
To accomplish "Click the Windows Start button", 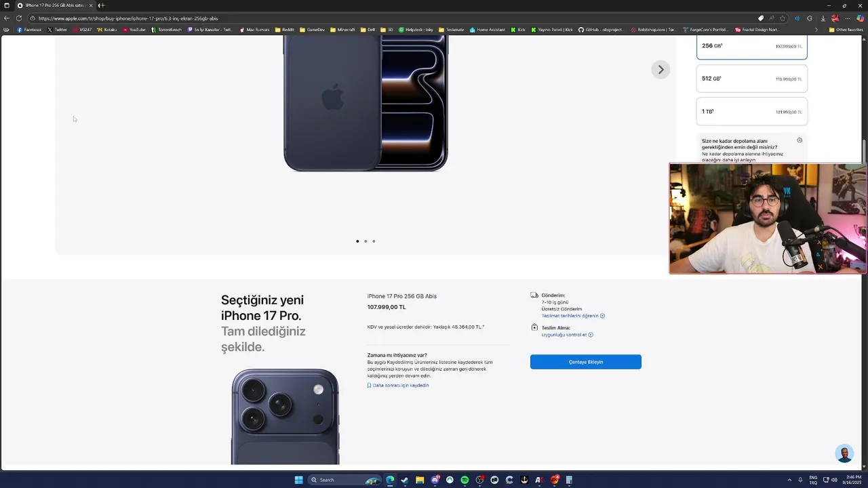I will (x=298, y=480).
